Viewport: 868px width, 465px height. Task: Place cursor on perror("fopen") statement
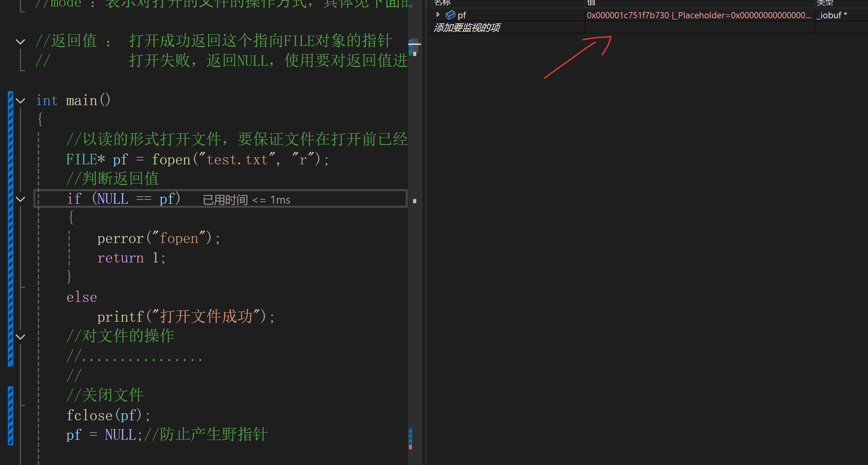(x=159, y=238)
